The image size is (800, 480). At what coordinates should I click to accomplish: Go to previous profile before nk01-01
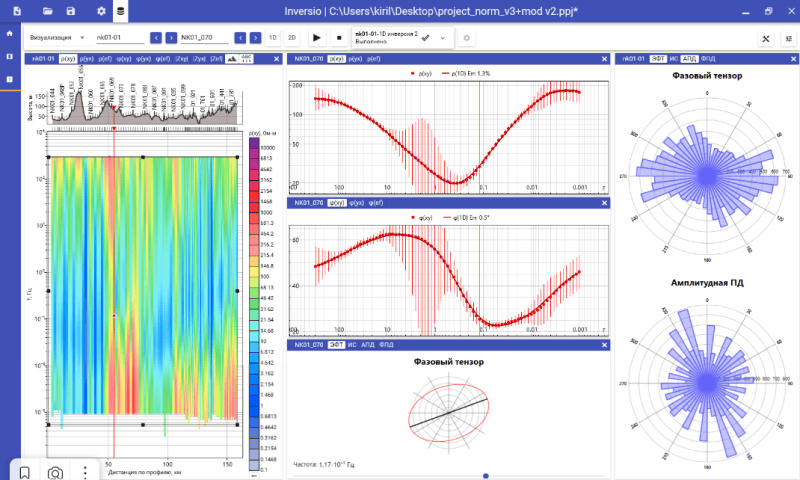coord(155,38)
